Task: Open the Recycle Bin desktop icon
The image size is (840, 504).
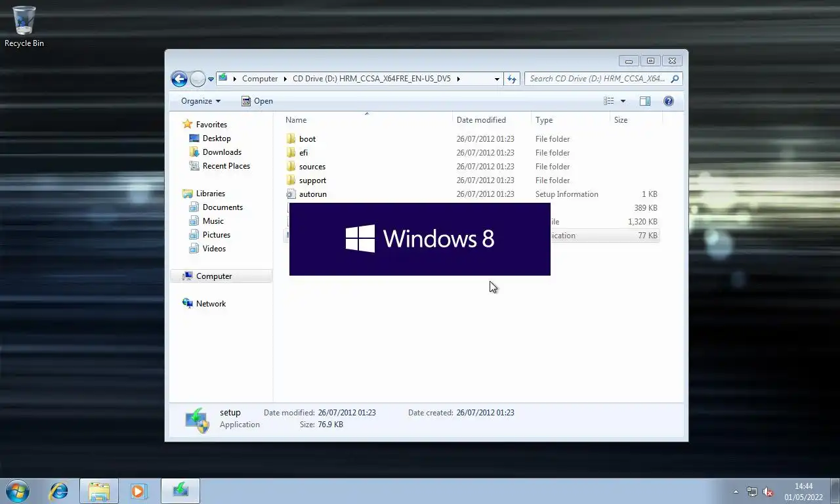Action: tap(24, 26)
